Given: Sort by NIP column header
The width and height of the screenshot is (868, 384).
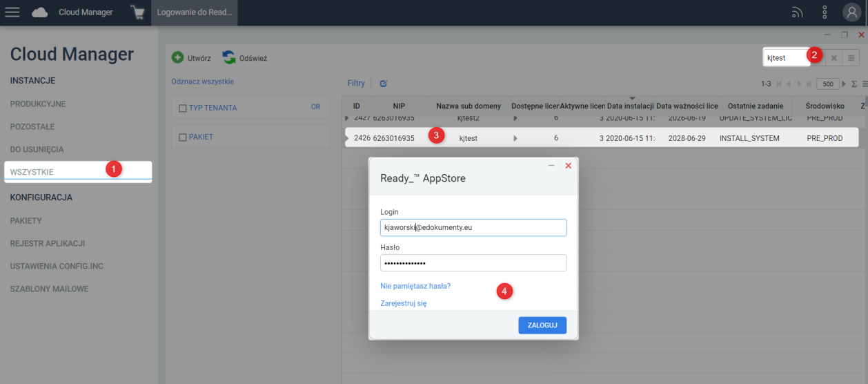Looking at the screenshot, I should pos(399,106).
